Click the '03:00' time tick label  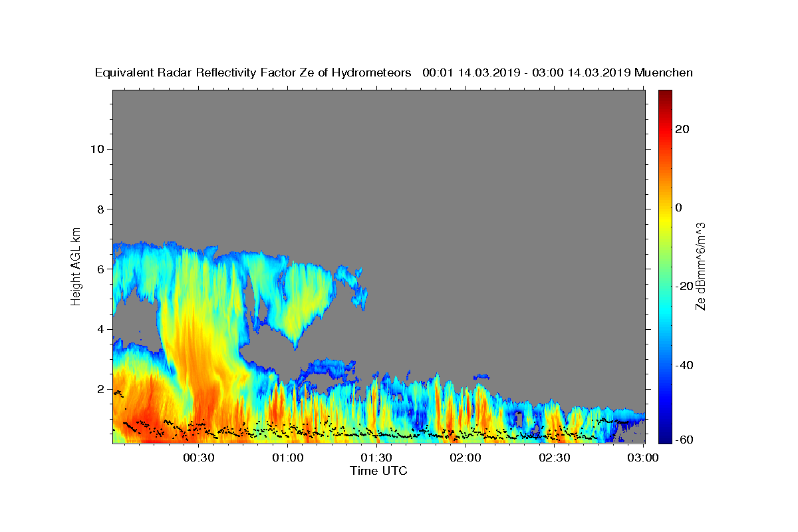643,458
